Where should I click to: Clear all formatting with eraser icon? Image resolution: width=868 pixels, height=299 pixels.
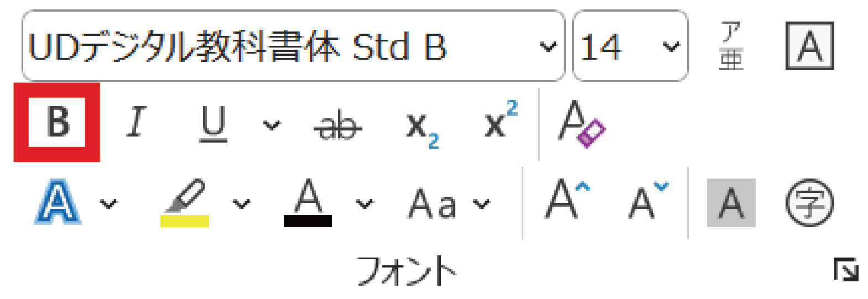581,124
